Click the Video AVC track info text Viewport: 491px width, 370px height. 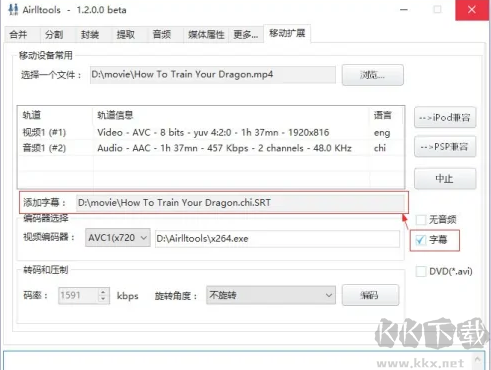[x=213, y=132]
